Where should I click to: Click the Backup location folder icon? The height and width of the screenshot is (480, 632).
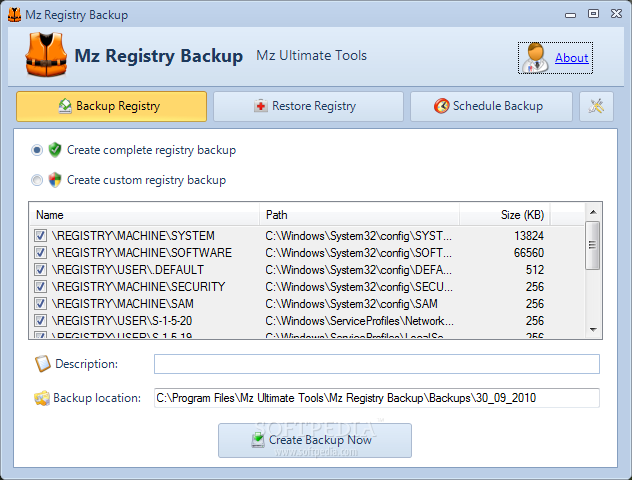point(42,398)
